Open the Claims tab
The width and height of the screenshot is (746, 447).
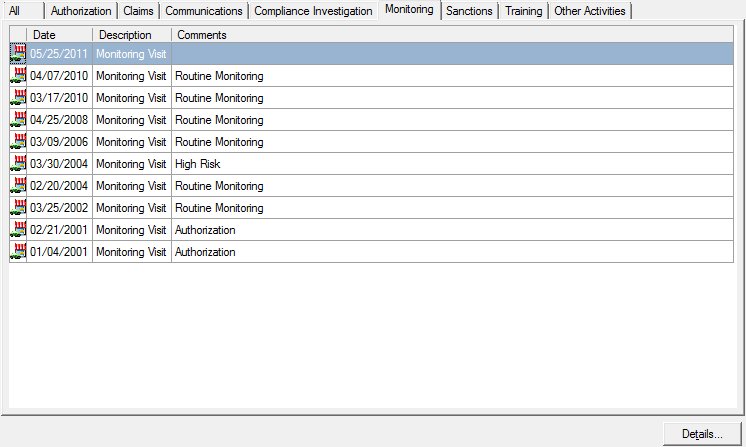[x=138, y=11]
